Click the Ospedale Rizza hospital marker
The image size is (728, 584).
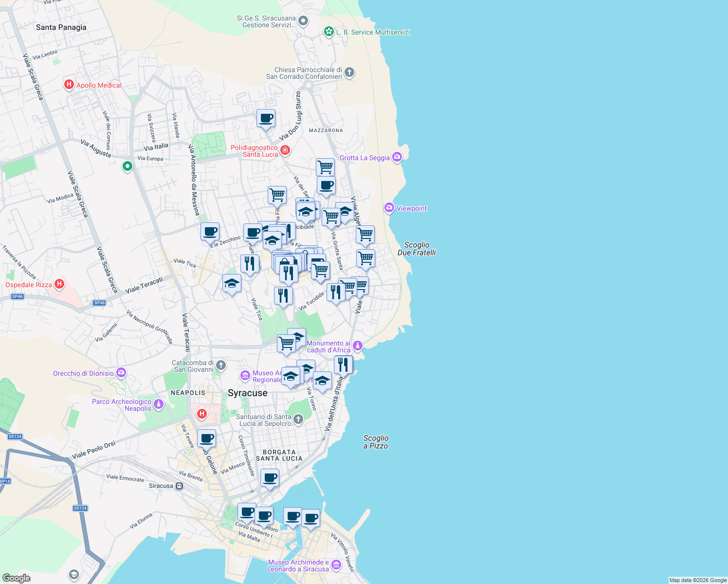point(59,284)
